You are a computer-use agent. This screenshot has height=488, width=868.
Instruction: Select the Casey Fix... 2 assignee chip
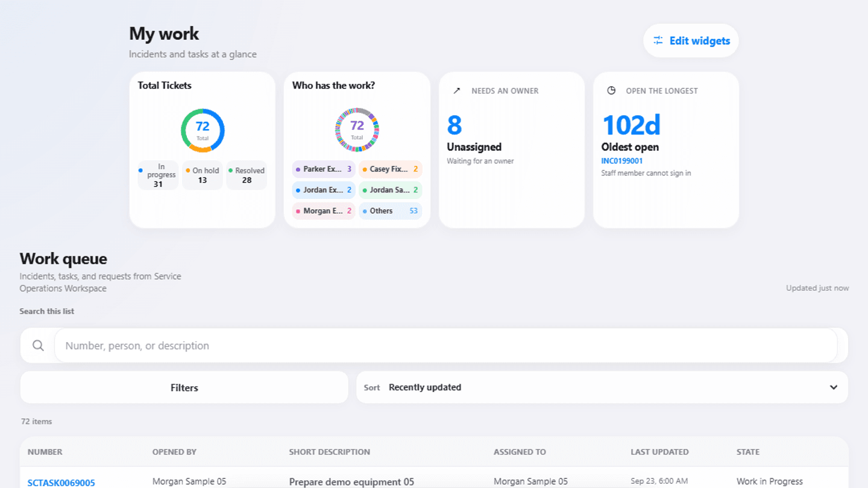pos(390,169)
